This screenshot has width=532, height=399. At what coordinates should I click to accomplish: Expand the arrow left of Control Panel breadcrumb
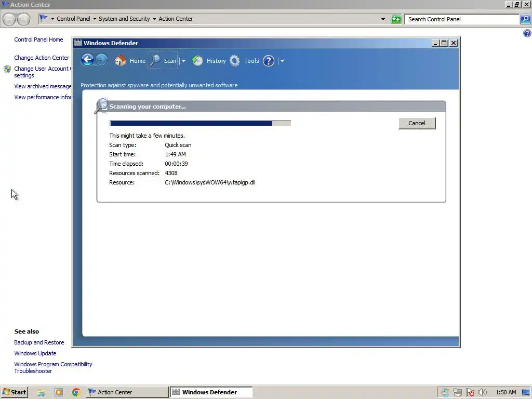(x=52, y=19)
